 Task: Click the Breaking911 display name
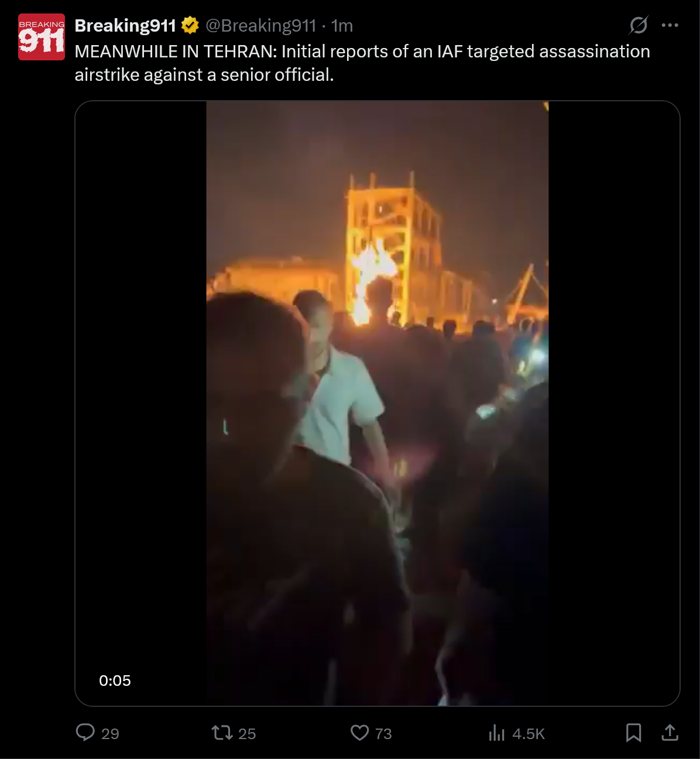[x=125, y=26]
